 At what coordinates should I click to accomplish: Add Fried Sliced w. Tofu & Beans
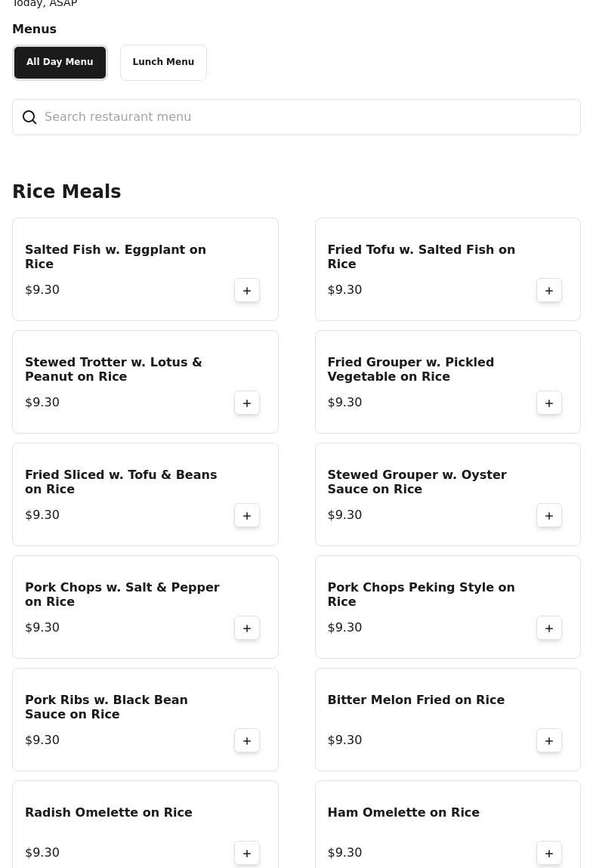click(247, 516)
